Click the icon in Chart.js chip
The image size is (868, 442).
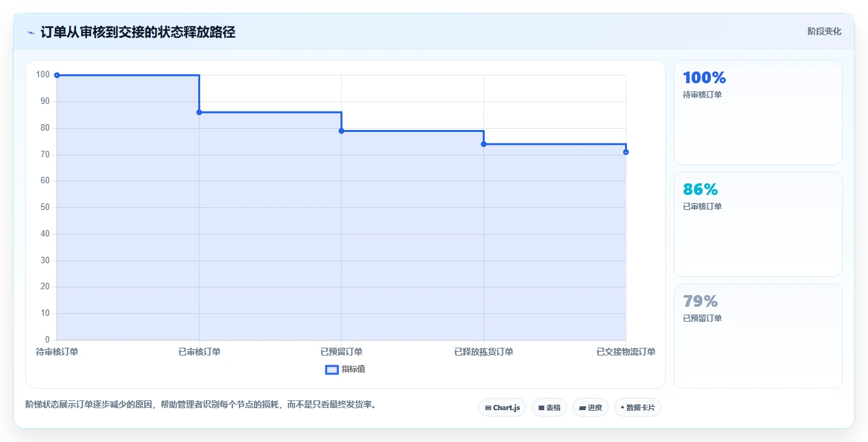tap(488, 408)
